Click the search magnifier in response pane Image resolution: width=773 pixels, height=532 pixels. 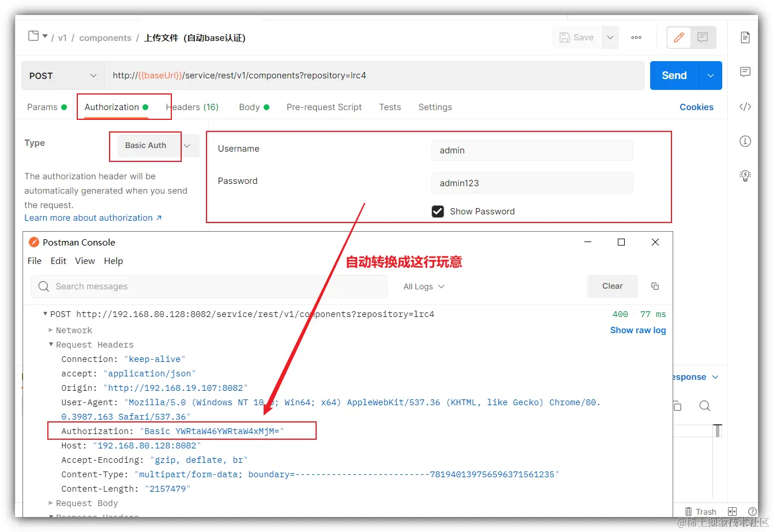704,406
